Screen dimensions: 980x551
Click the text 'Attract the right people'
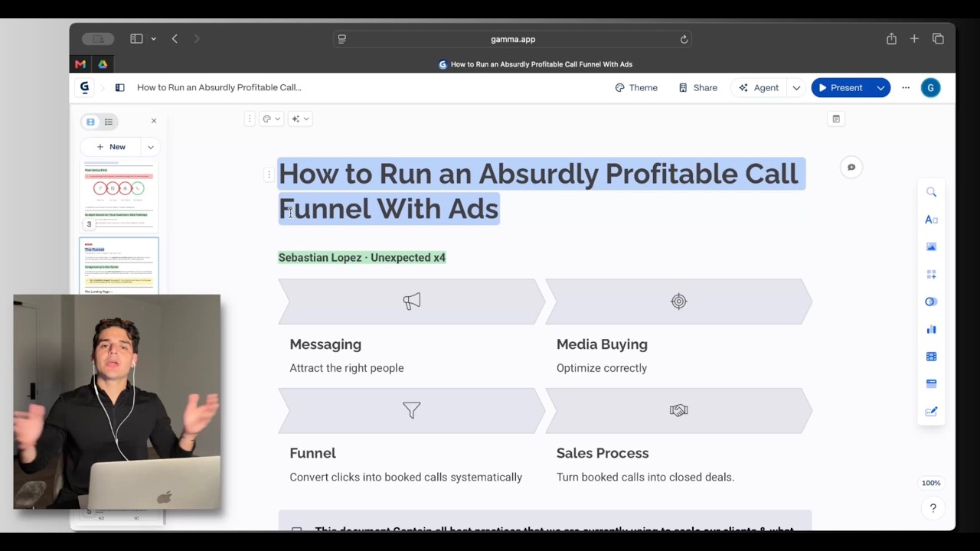[x=347, y=368]
